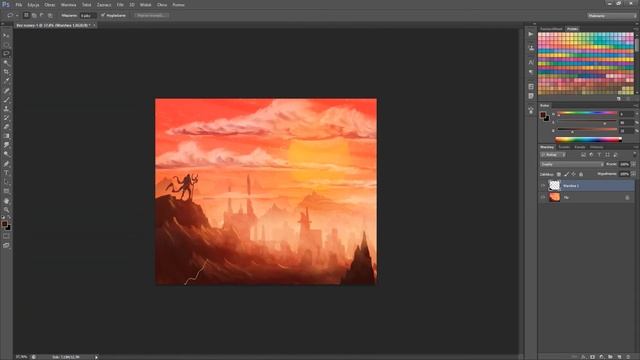The width and height of the screenshot is (640, 360).
Task: Open the Plik menu
Action: pyautogui.click(x=19, y=5)
